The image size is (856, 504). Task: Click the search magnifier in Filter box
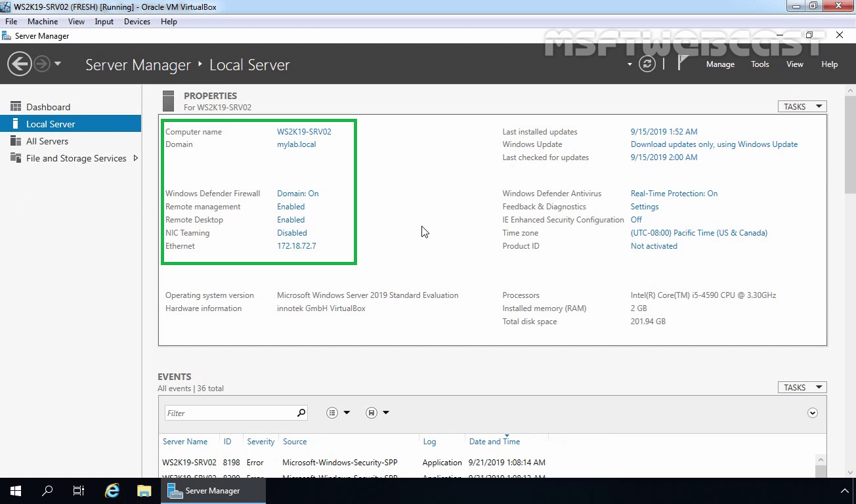tap(301, 413)
